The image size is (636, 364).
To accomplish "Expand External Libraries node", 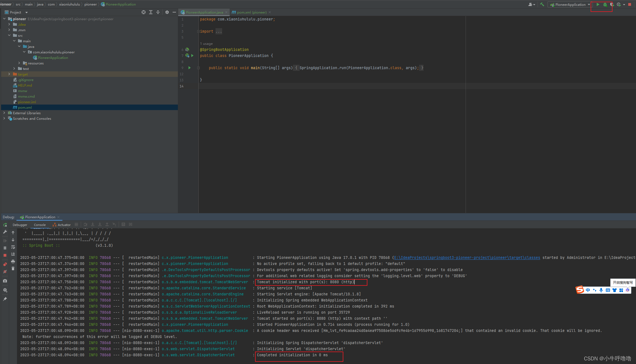I will tap(4, 113).
